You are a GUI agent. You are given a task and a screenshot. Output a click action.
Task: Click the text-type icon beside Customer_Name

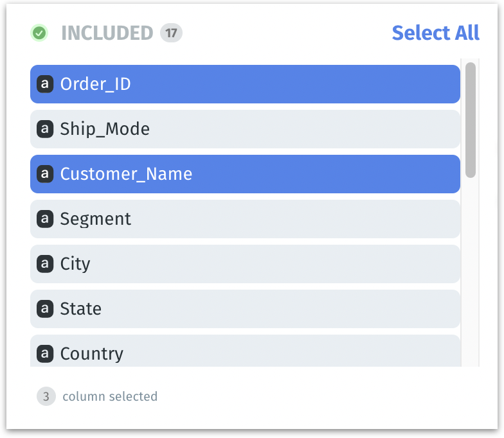coord(45,174)
